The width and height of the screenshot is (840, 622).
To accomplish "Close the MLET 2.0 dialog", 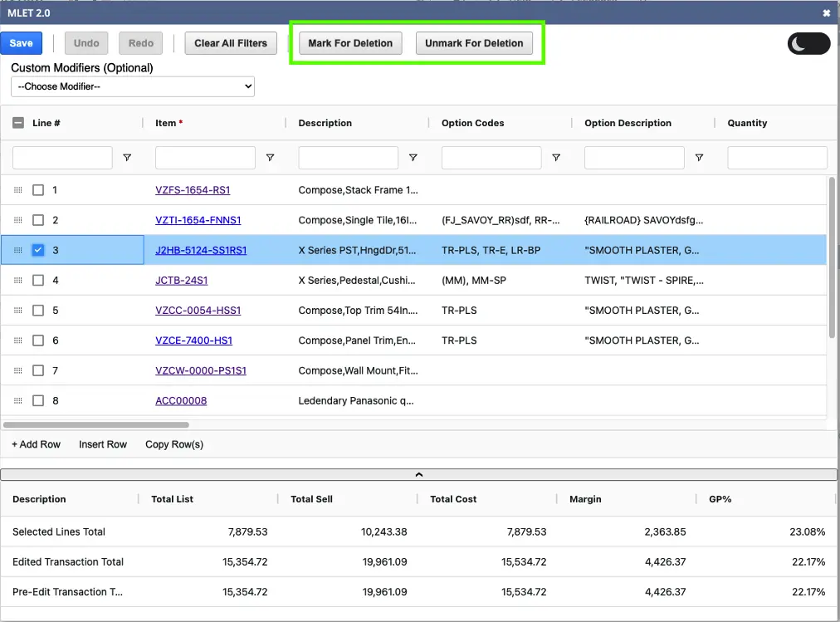I will pos(826,12).
